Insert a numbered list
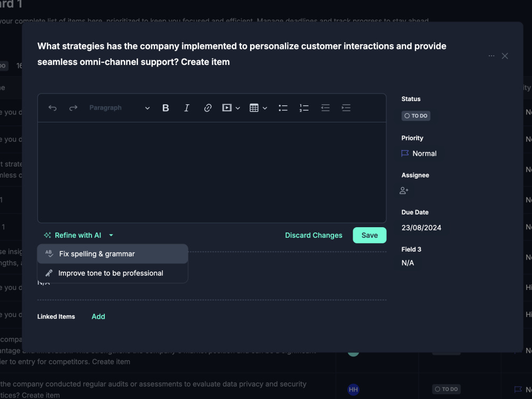 tap(304, 108)
